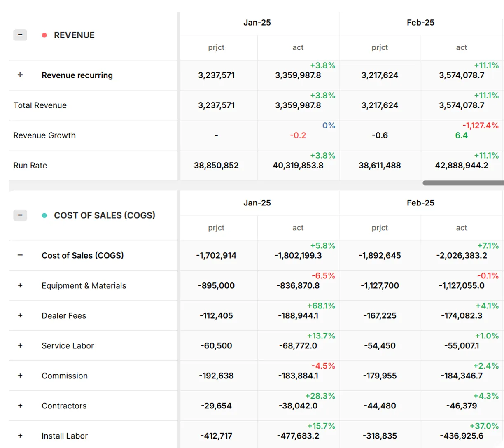This screenshot has height=448, width=504.
Task: Click the red status dot beside REVENUE
Action: [x=44, y=35]
